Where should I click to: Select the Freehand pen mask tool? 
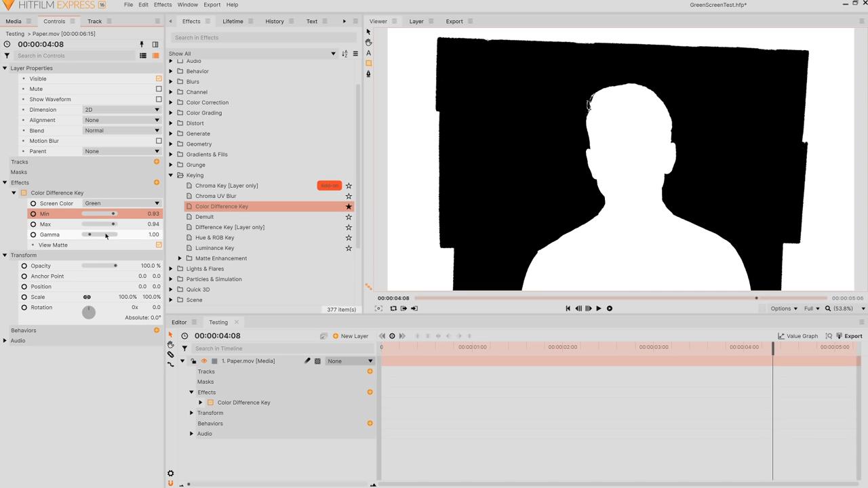pyautogui.click(x=368, y=74)
